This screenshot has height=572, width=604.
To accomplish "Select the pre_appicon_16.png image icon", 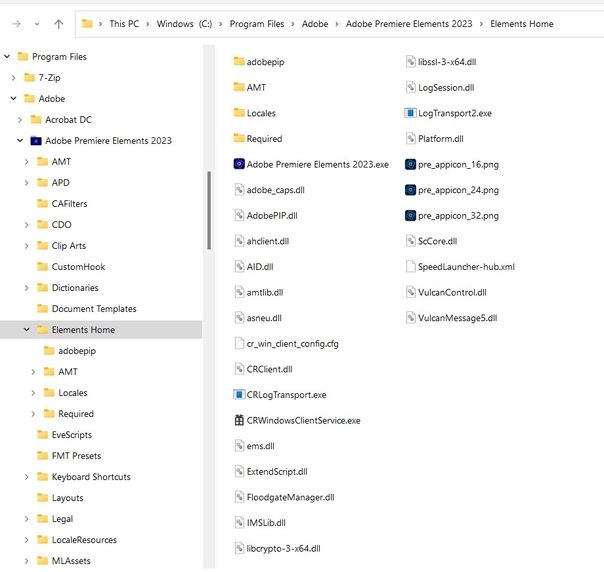I will click(x=410, y=164).
